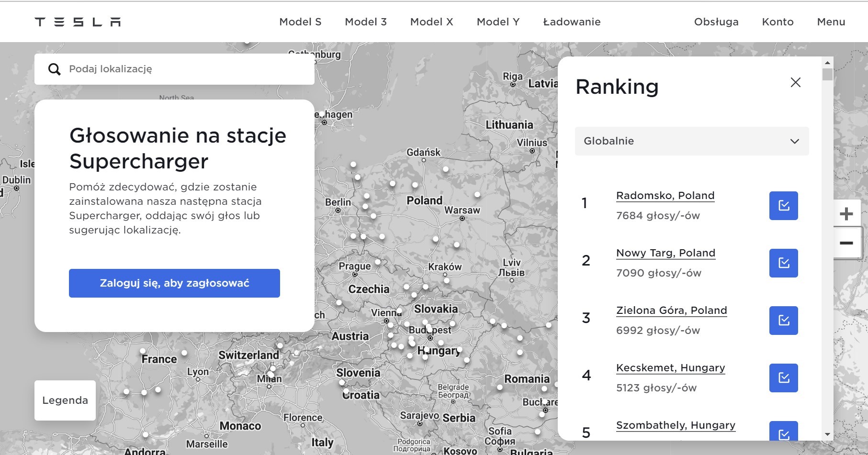Open the Model S menu item
This screenshot has width=868, height=455.
tap(300, 22)
